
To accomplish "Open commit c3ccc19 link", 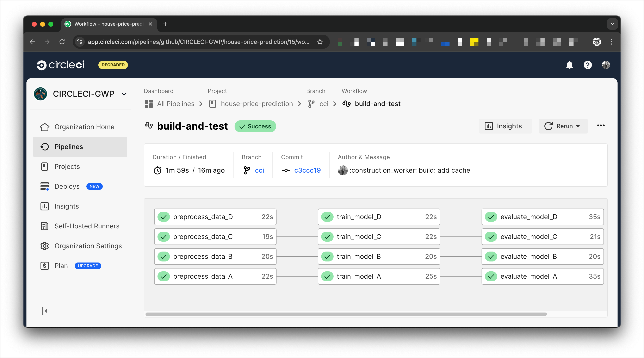I will 307,170.
